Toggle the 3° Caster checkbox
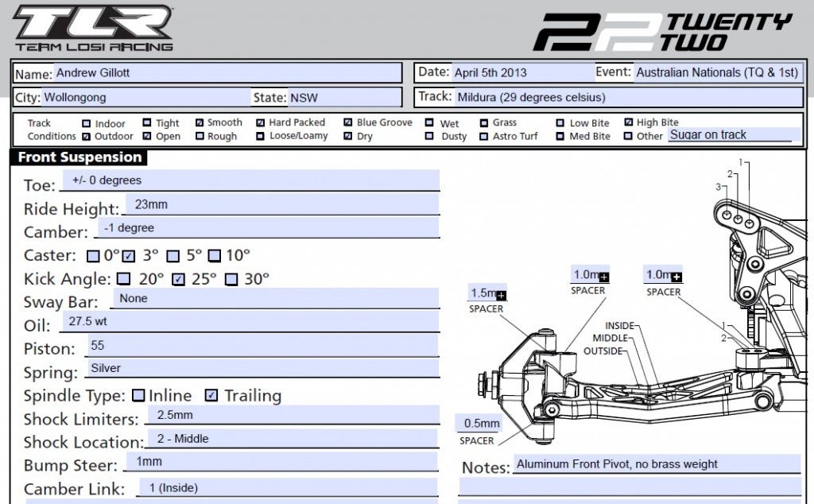 point(129,256)
